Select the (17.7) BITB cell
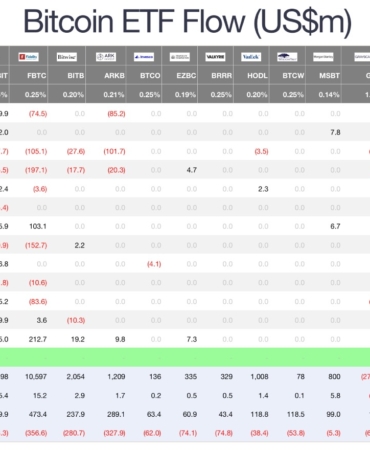The width and height of the screenshot is (370, 450). click(x=76, y=170)
